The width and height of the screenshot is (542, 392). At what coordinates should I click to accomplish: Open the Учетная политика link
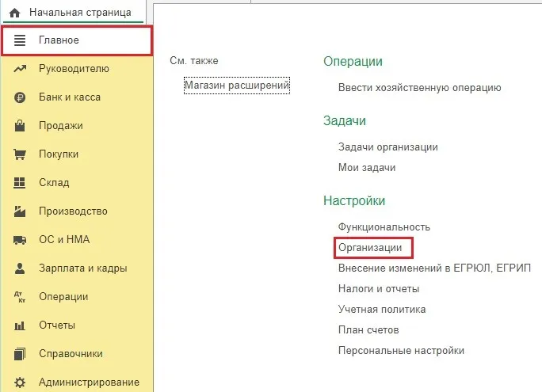pos(382,309)
